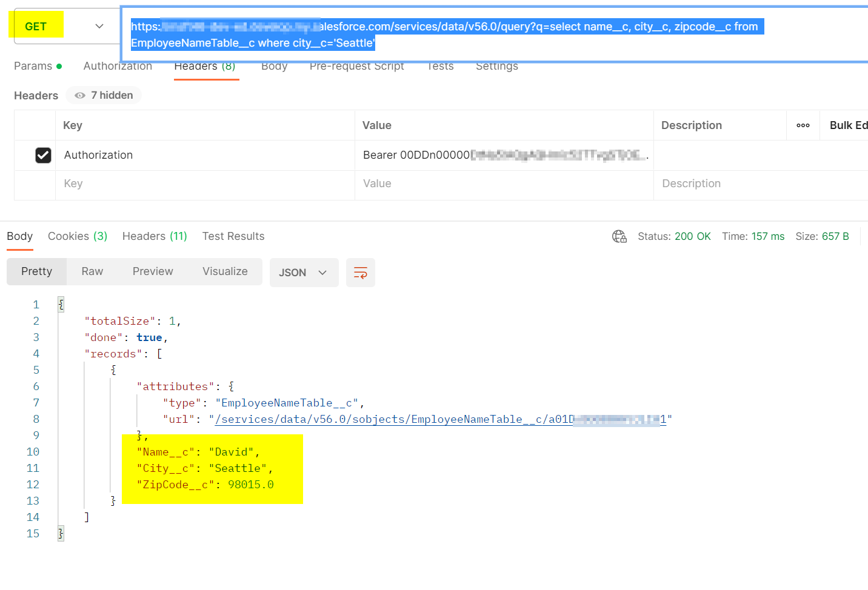868x590 pixels.
Task: Click the Value column header
Action: pyautogui.click(x=377, y=125)
